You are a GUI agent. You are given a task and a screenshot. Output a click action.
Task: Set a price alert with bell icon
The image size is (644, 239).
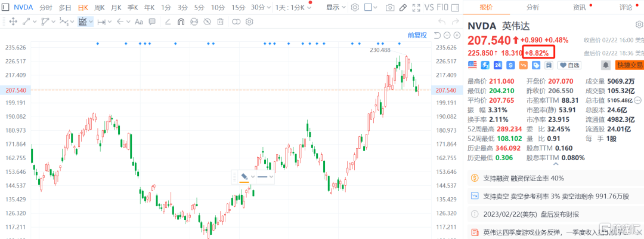tap(606, 65)
